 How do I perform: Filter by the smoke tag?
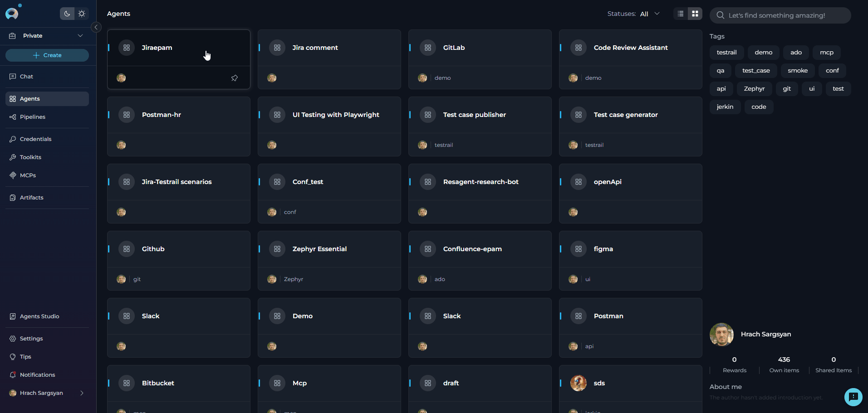pyautogui.click(x=798, y=71)
